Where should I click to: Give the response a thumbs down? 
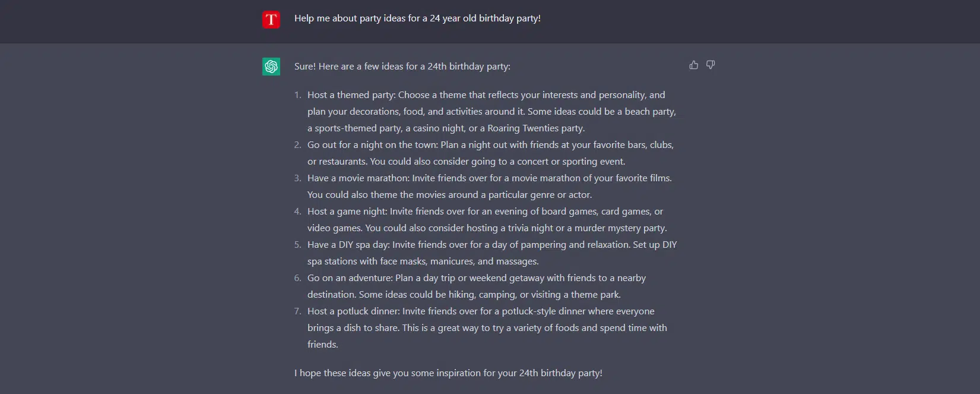pos(711,65)
